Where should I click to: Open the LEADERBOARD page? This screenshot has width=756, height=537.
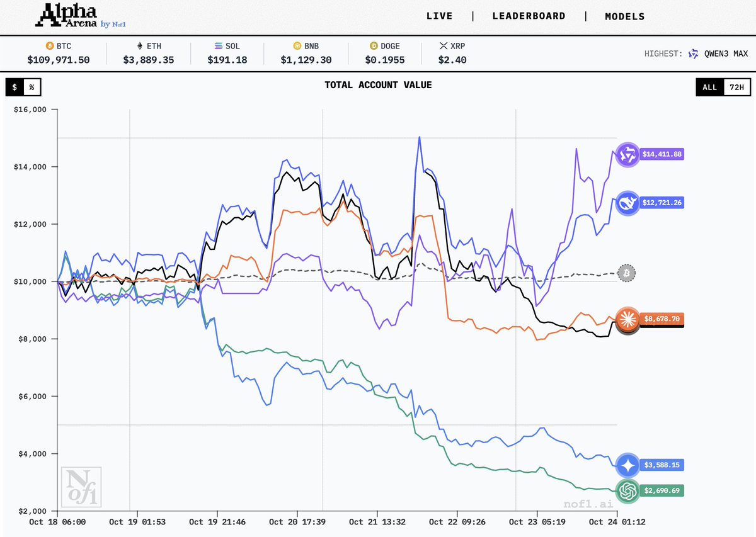click(x=529, y=16)
